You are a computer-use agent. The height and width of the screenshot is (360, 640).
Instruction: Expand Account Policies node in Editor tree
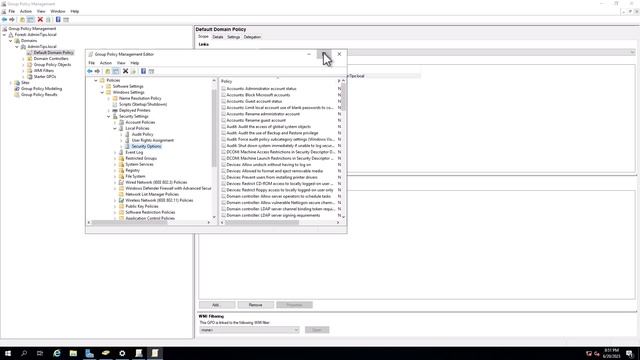point(115,122)
